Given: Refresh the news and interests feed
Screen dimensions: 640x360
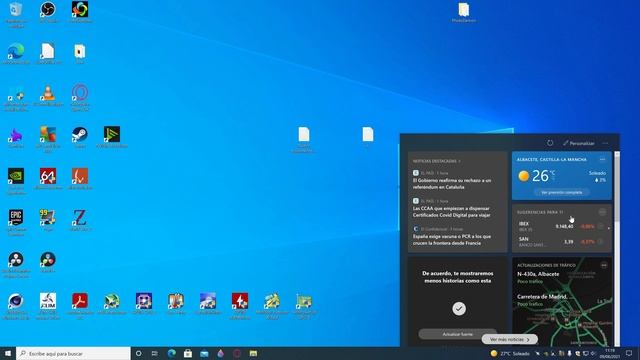Looking at the screenshot, I should [550, 143].
